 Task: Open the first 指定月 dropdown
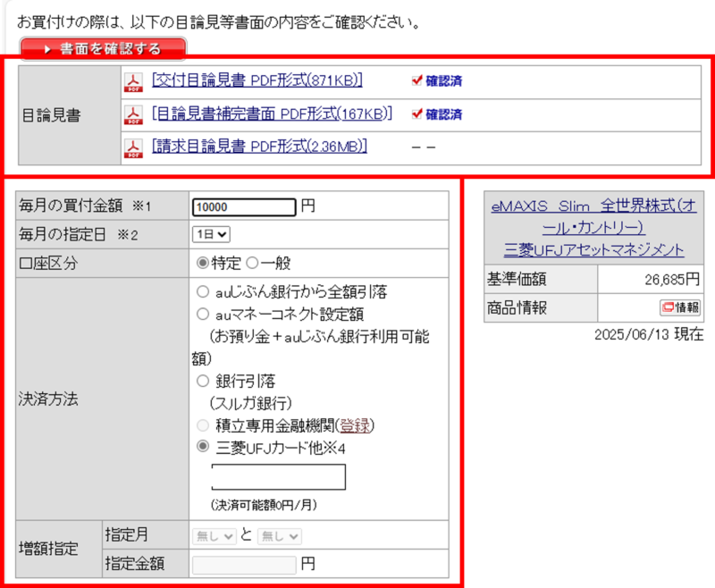[214, 536]
